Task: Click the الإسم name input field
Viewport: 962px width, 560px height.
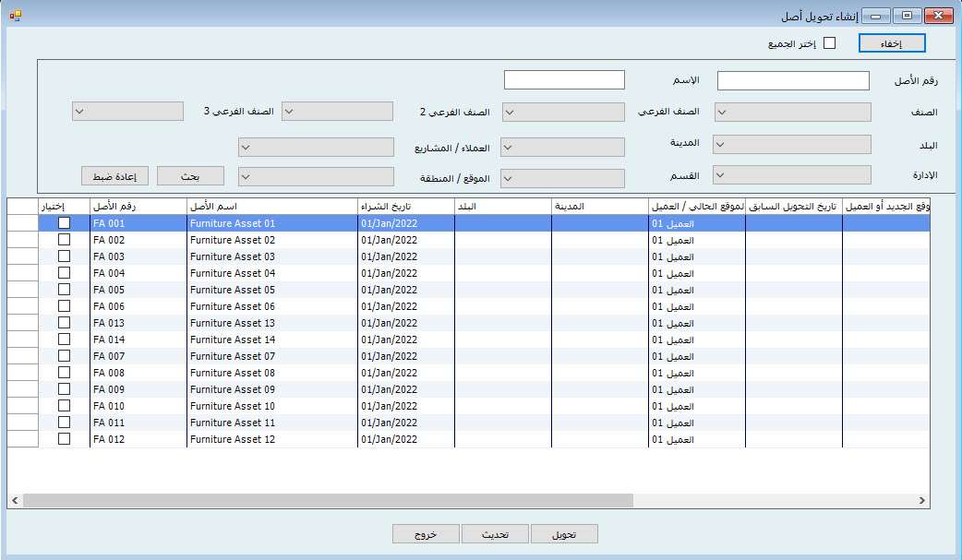Action: click(x=564, y=79)
